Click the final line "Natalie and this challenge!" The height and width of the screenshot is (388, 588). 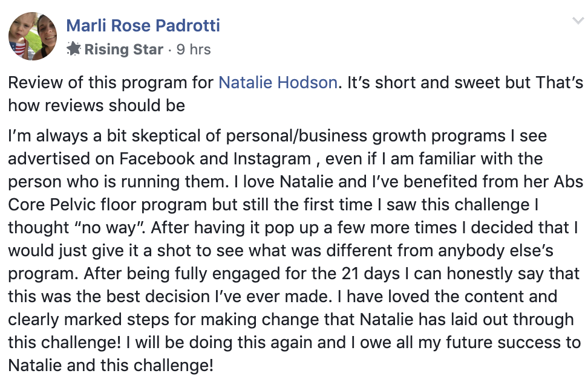coord(111,365)
